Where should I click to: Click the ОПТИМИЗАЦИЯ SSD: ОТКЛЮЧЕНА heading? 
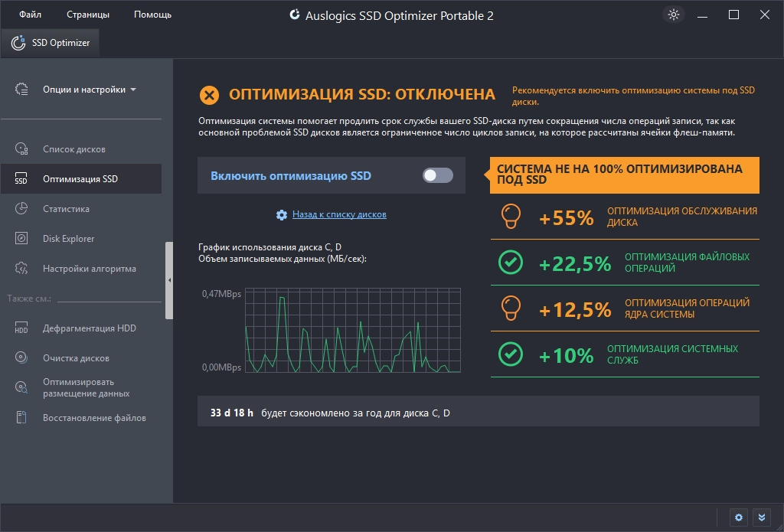(x=362, y=94)
